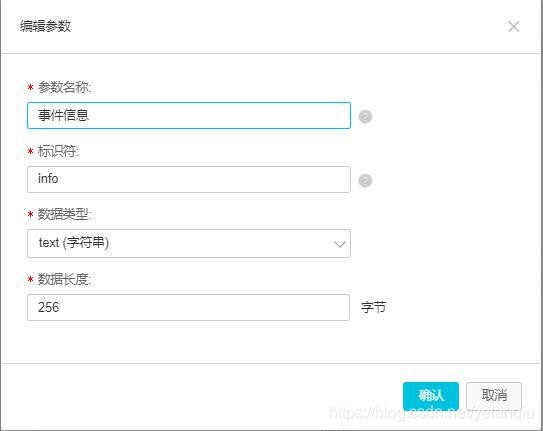
Task: Close the 编辑参数 dialog with X
Action: click(513, 26)
